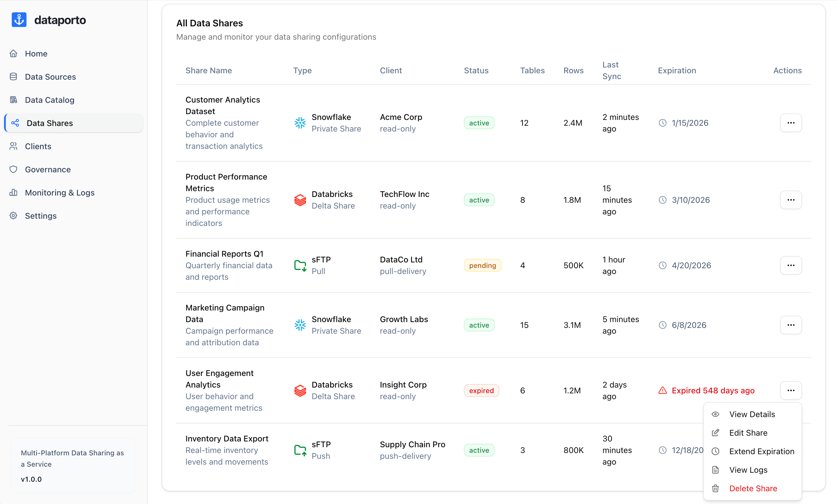Open actions menu for Customer Analytics Dataset

[x=791, y=123]
